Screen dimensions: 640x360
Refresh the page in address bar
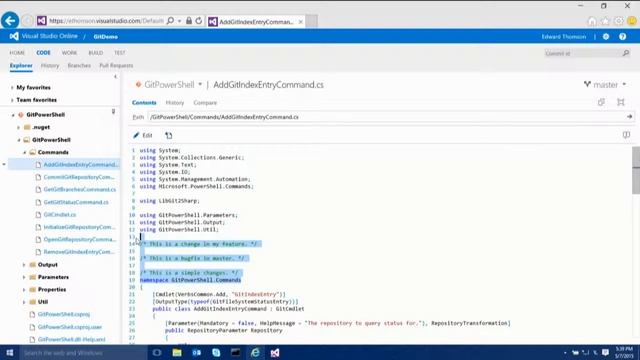(199, 21)
